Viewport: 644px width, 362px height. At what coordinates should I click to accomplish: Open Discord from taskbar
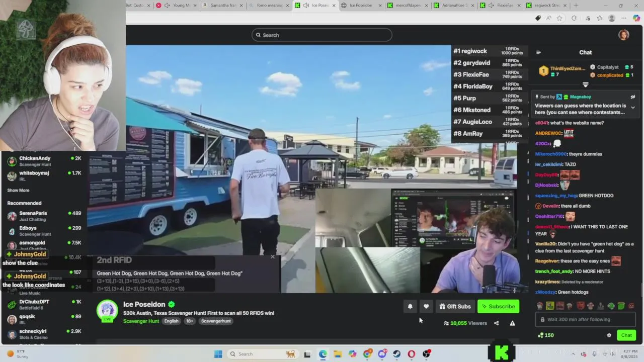coord(382,354)
